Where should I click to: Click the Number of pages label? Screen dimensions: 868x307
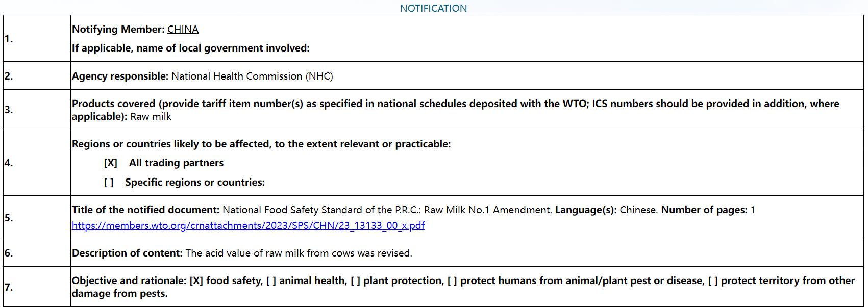[x=704, y=210]
